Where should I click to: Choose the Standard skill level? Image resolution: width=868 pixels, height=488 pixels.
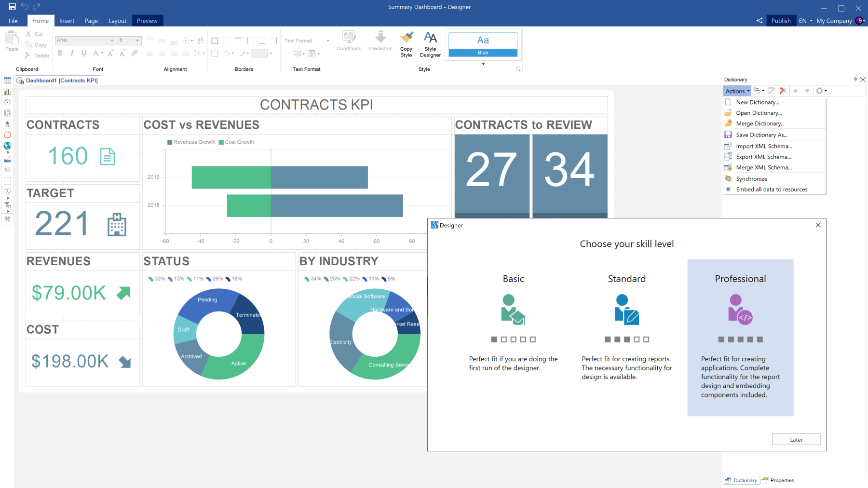tap(627, 338)
